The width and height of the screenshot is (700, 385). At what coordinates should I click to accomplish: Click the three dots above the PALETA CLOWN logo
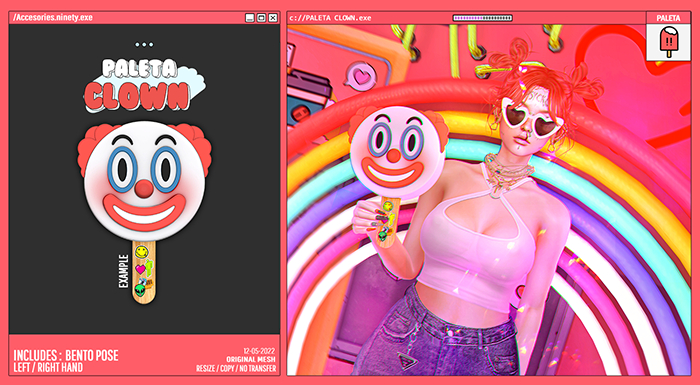click(x=144, y=45)
